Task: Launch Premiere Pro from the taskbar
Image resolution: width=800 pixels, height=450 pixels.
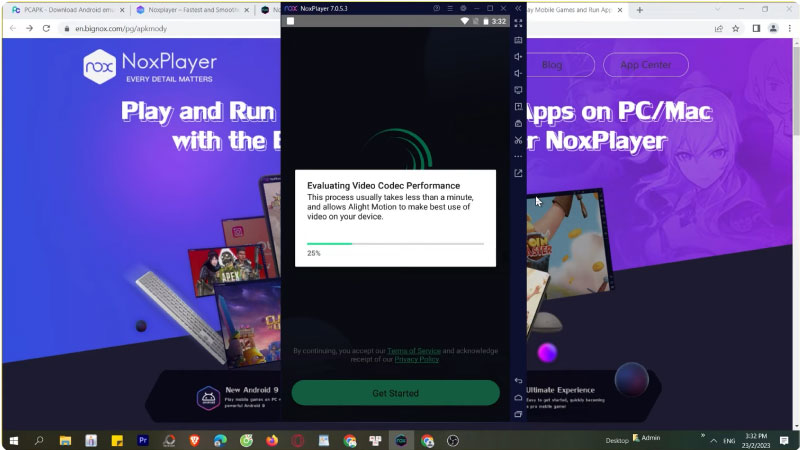Action: 143,440
